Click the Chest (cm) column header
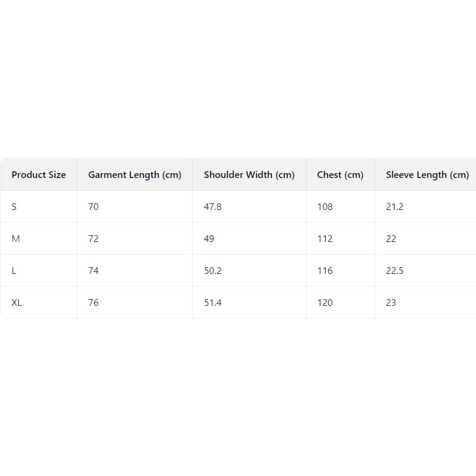Image resolution: width=476 pixels, height=476 pixels. click(x=340, y=175)
